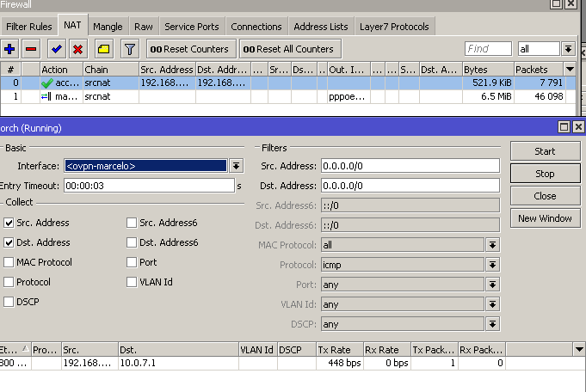Click masquerade icon in rule 1
586x392 pixels.
tap(46, 96)
